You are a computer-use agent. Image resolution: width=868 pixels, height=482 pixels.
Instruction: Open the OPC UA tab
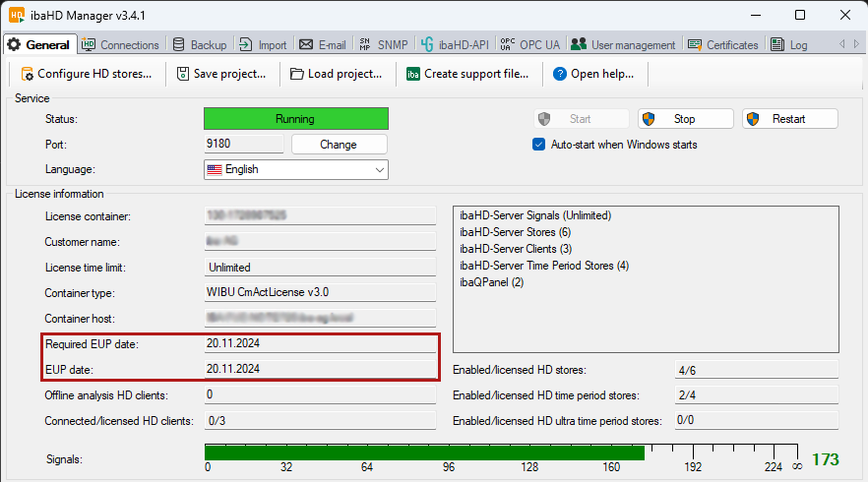coord(530,45)
